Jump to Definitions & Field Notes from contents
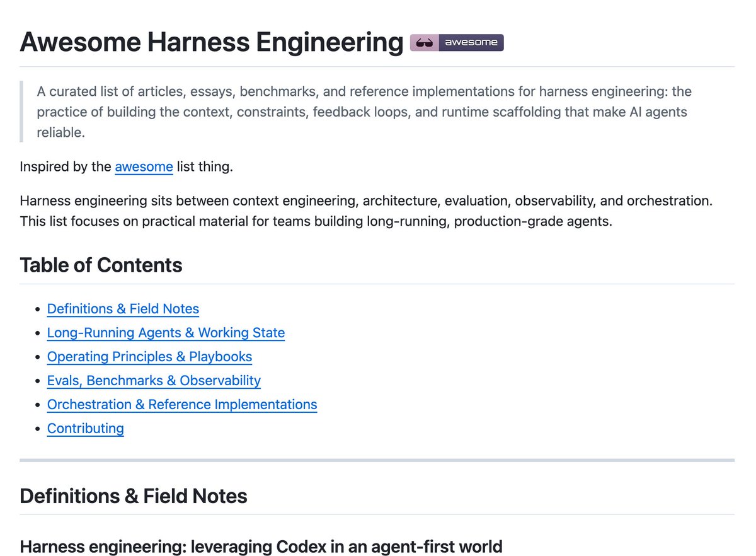The height and width of the screenshot is (556, 756). point(123,309)
